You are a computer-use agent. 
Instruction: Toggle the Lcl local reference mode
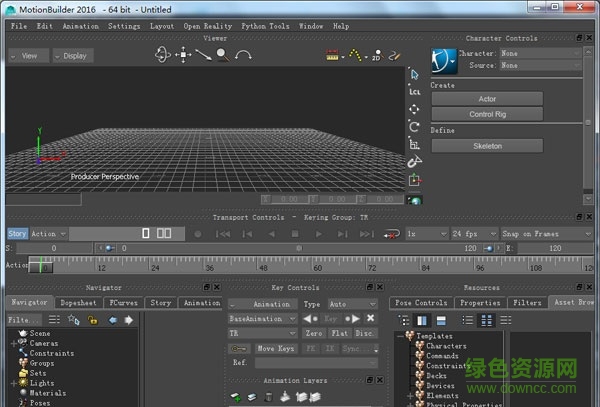(x=414, y=91)
